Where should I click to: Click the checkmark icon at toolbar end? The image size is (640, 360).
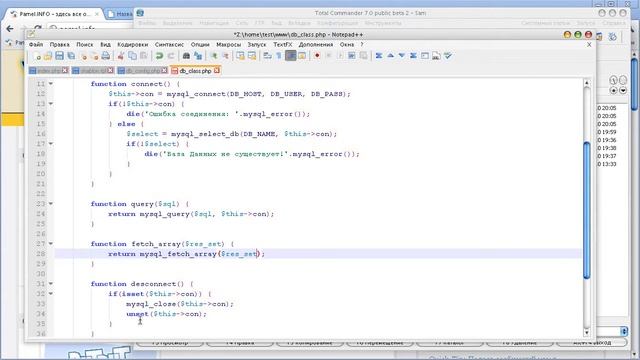tap(448, 56)
